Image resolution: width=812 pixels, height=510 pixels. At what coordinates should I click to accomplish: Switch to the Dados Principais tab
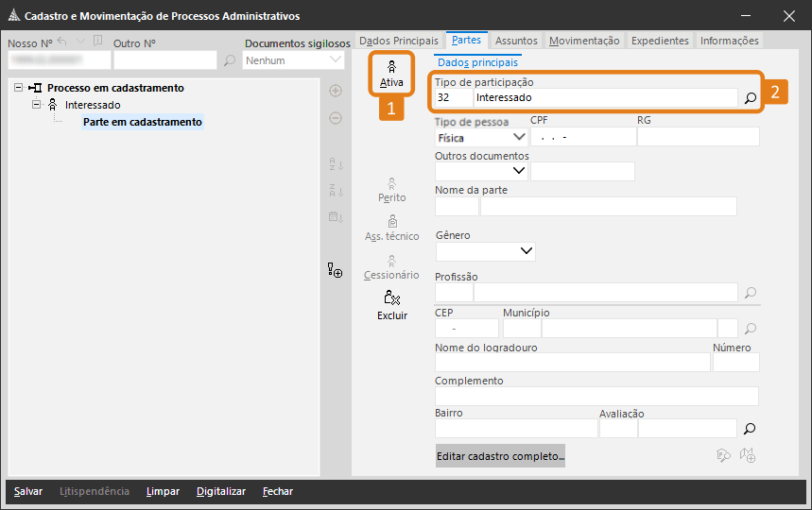[399, 41]
